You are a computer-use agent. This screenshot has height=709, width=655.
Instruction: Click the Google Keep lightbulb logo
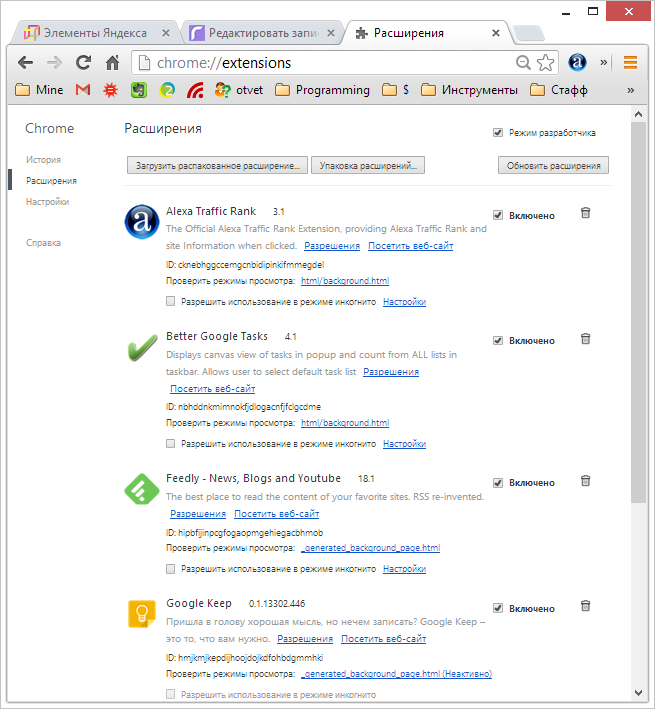tap(142, 614)
